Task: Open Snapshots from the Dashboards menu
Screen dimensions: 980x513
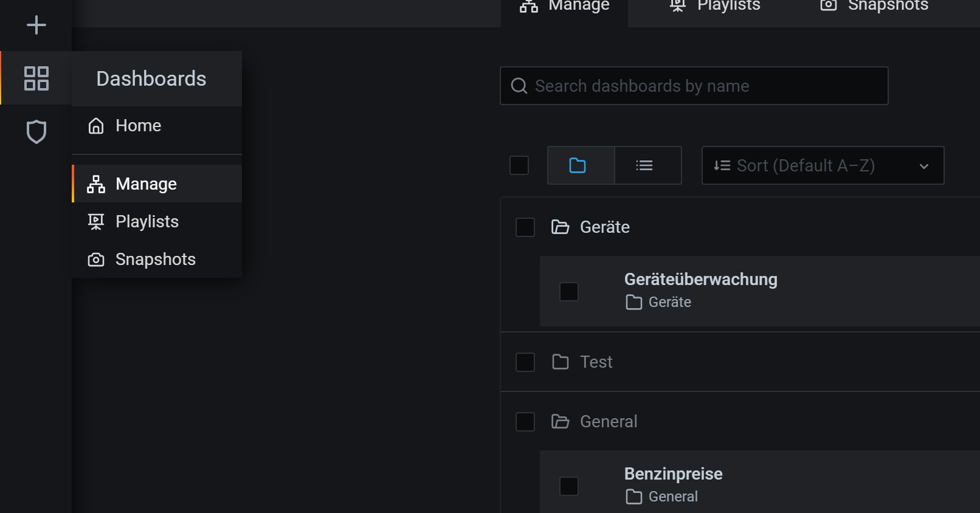Action: click(x=157, y=259)
